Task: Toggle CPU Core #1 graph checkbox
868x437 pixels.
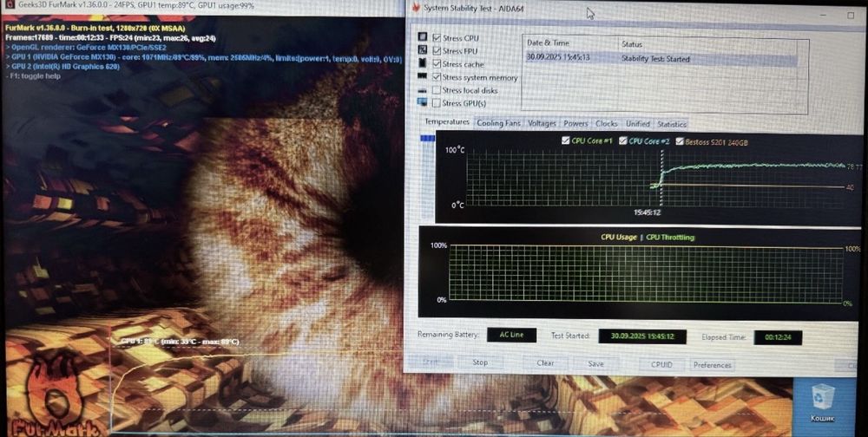Action: point(565,141)
